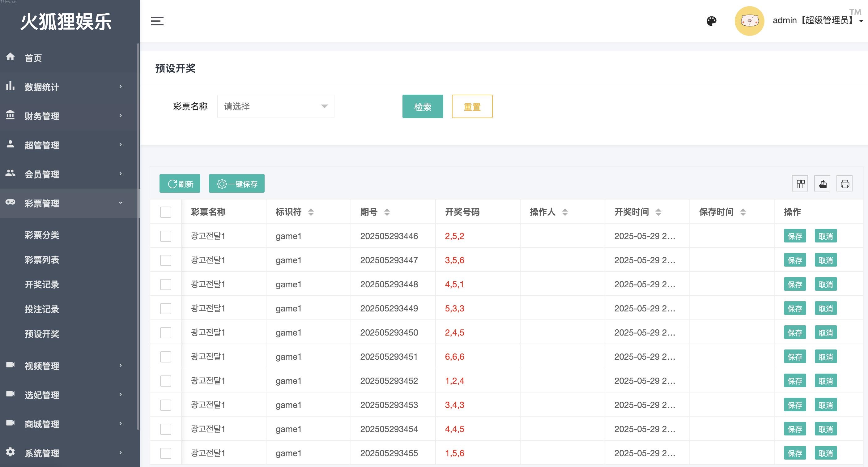The image size is (868, 467).
Task: Go to 彩票列表 submenu item
Action: (42, 260)
